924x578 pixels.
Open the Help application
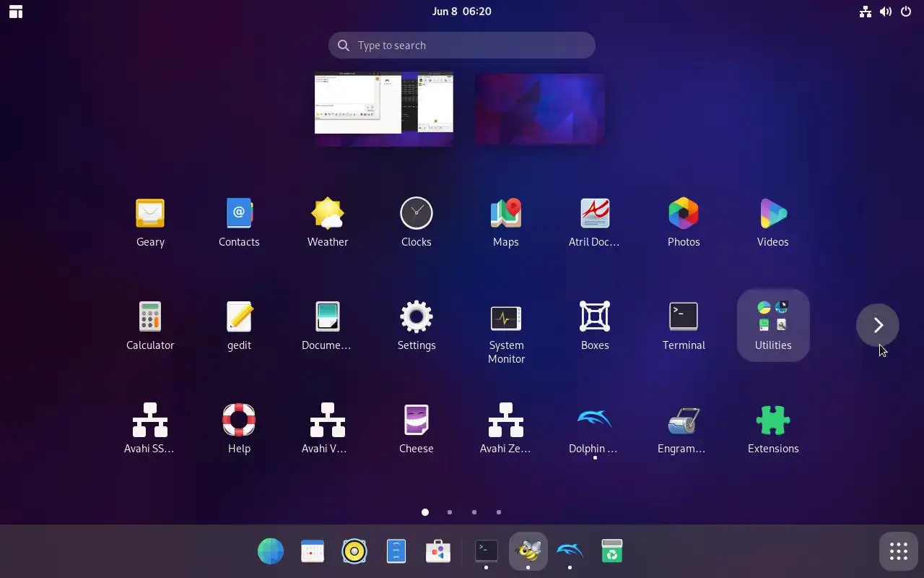click(x=239, y=429)
